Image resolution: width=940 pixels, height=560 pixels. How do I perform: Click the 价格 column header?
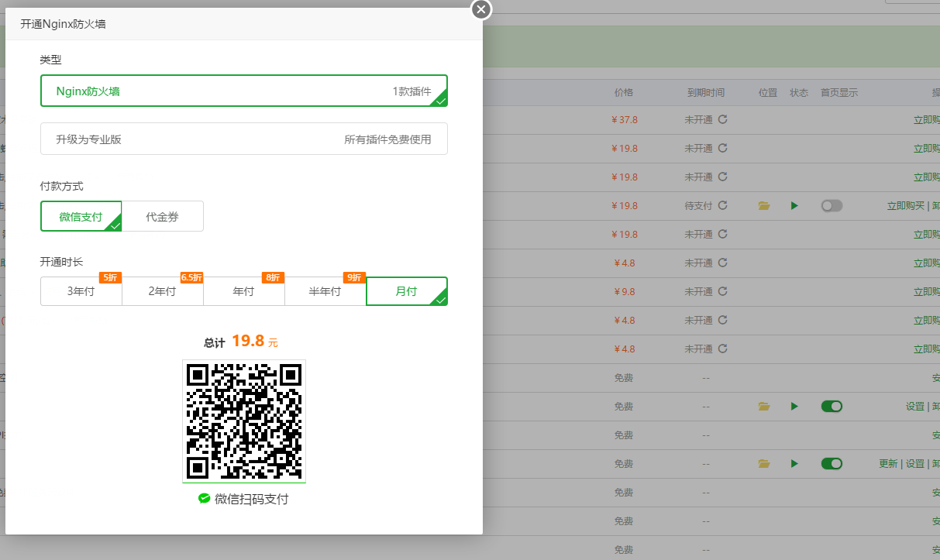624,92
